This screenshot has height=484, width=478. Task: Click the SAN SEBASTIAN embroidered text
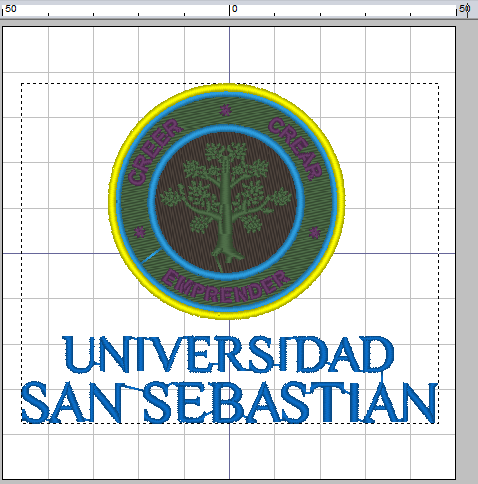[x=229, y=402]
